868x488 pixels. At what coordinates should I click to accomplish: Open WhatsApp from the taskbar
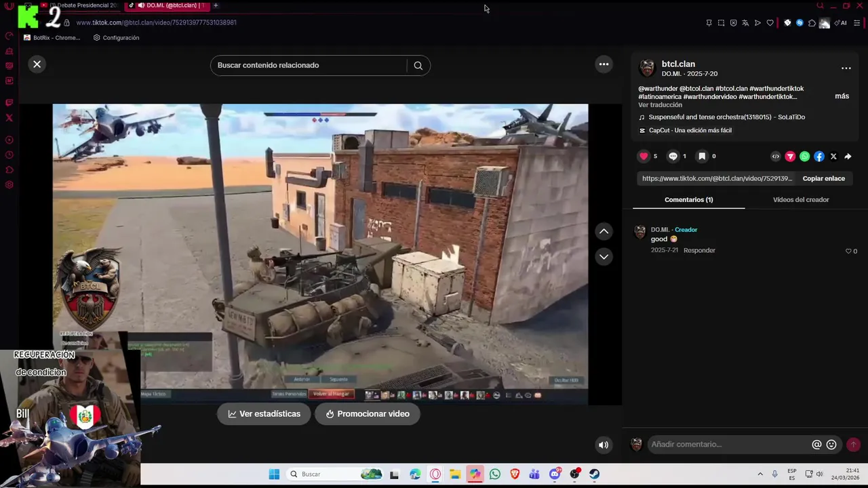[x=494, y=474]
